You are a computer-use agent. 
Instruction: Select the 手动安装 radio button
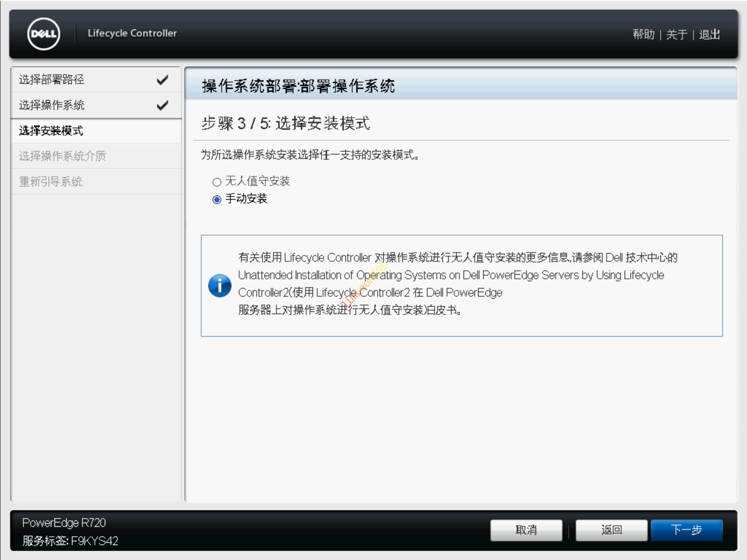[217, 200]
